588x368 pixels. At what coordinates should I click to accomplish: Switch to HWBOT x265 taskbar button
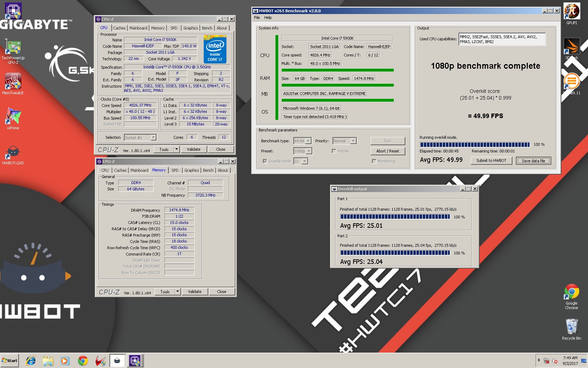click(x=117, y=360)
